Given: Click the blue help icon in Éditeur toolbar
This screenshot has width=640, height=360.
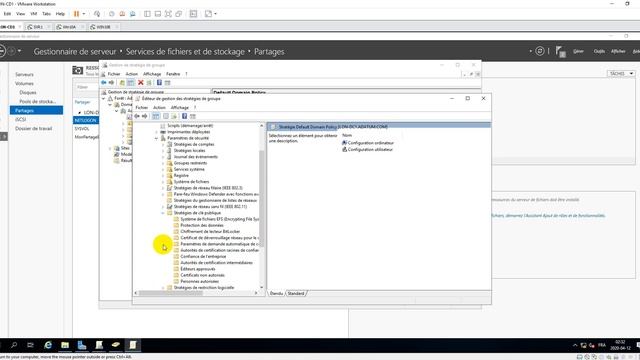Looking at the screenshot, I should [x=184, y=116].
